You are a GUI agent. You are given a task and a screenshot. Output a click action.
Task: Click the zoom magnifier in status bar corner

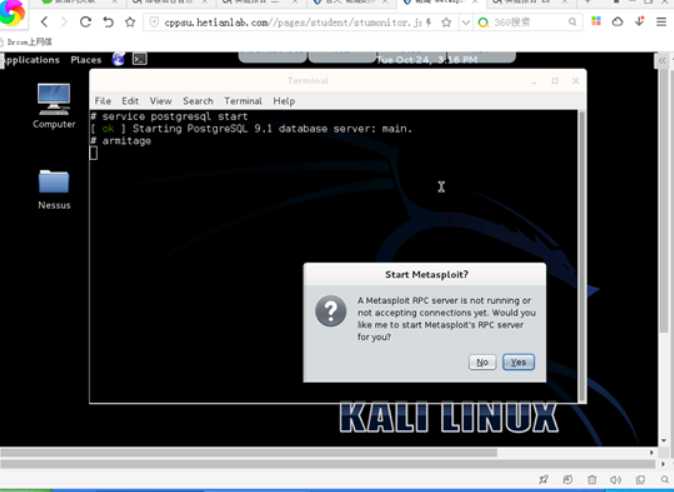tap(666, 480)
